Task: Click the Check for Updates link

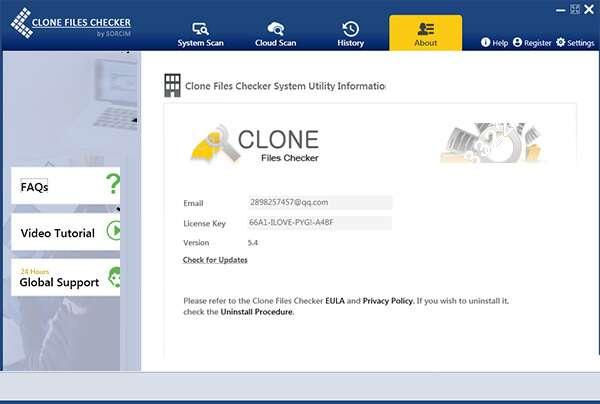Action: [x=215, y=260]
